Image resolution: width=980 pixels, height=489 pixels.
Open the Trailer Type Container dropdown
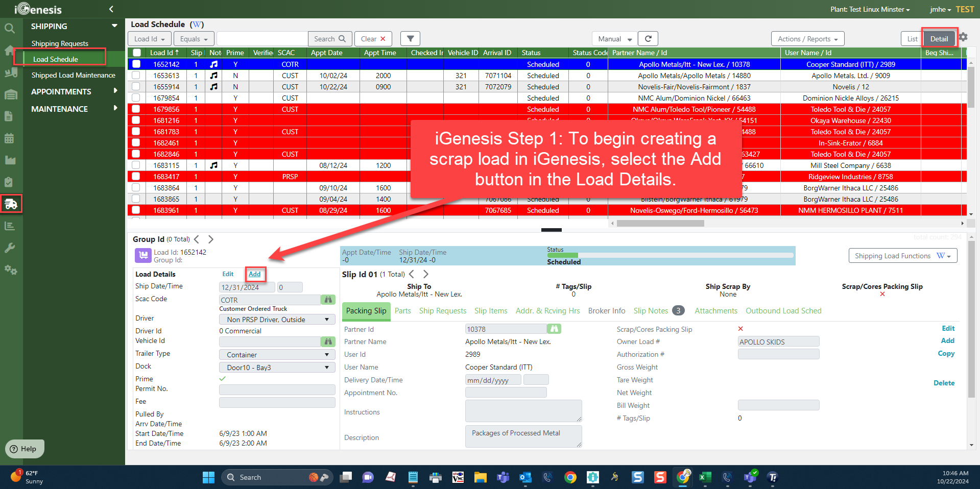coord(277,355)
